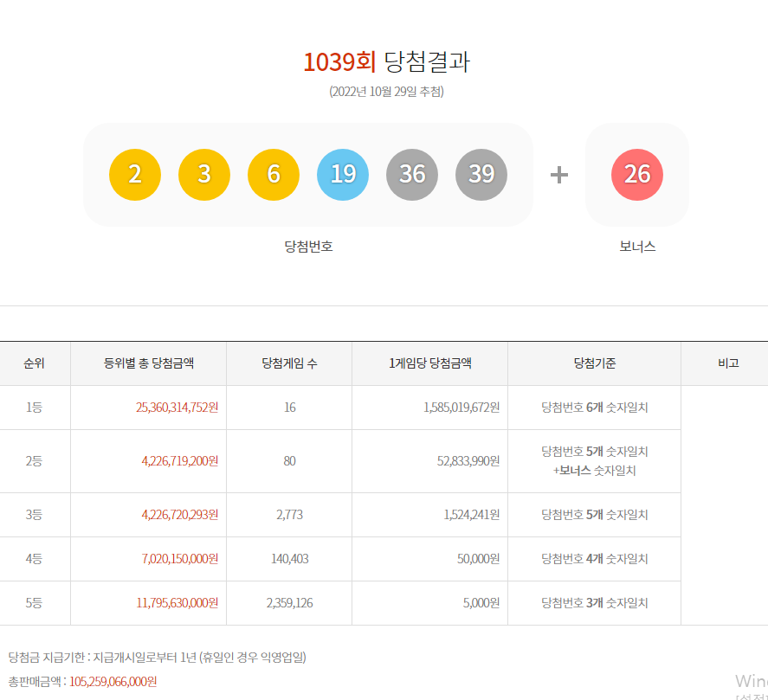
Task: Click total prize 4,226,720,293원
Action: [180, 515]
